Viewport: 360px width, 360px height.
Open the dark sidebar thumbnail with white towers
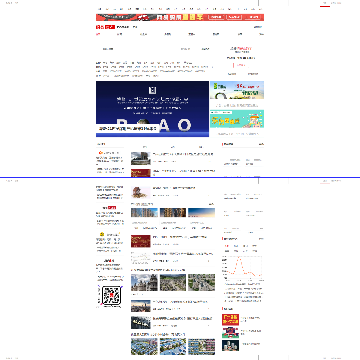(230, 345)
